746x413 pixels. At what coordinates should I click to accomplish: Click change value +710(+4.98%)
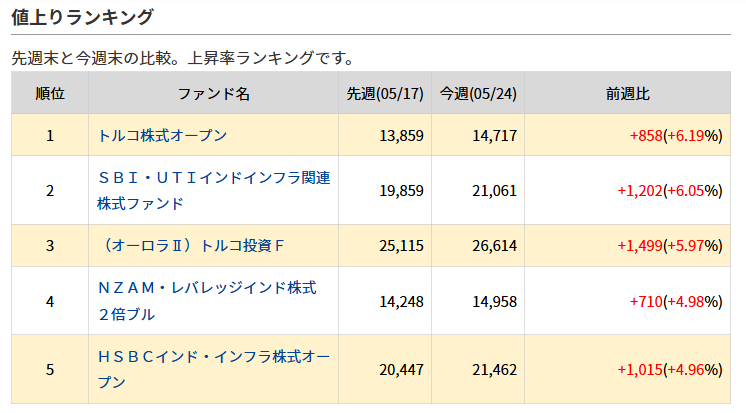pos(676,301)
